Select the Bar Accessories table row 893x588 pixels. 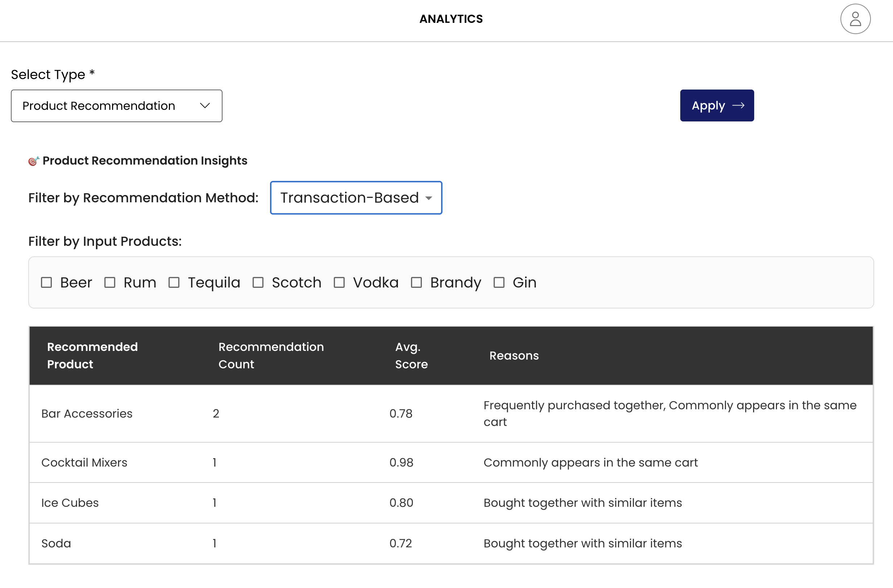[x=87, y=414]
